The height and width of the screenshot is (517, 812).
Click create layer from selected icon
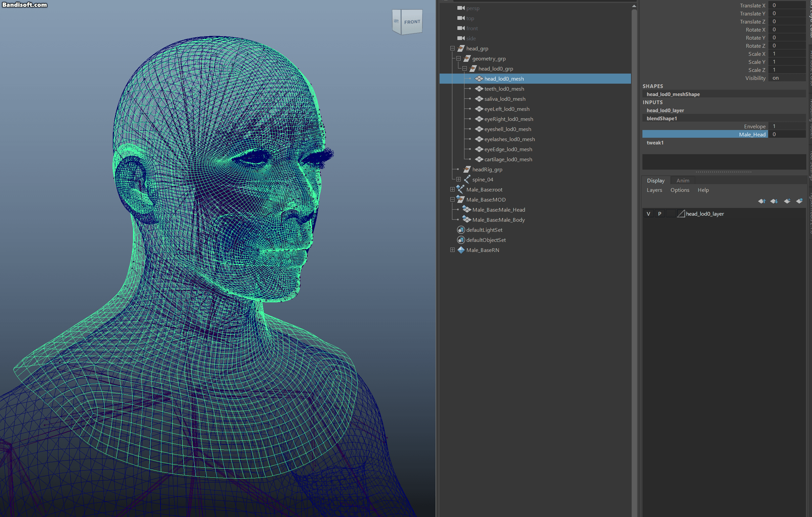(800, 201)
